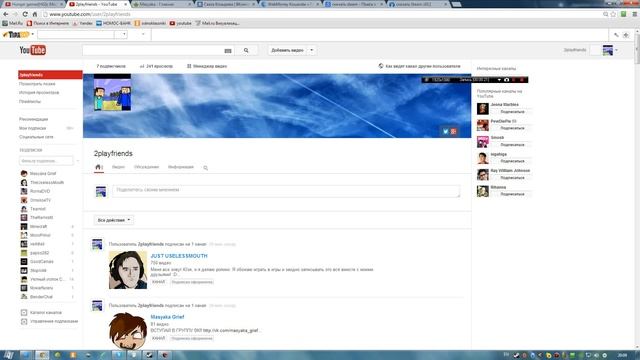Click the subscription management icon in sidebar
640x360 pixels.
[x=24, y=322]
